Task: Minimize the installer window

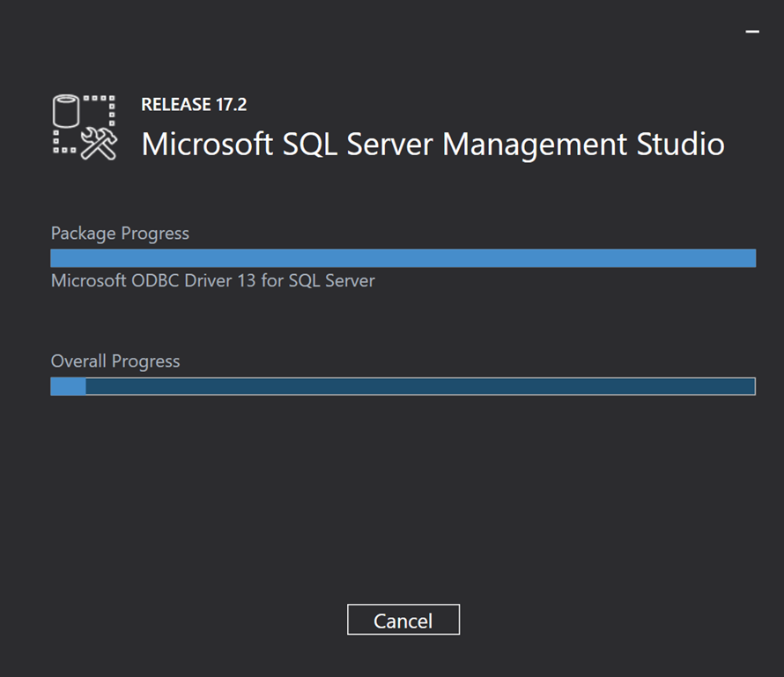Action: (x=752, y=32)
